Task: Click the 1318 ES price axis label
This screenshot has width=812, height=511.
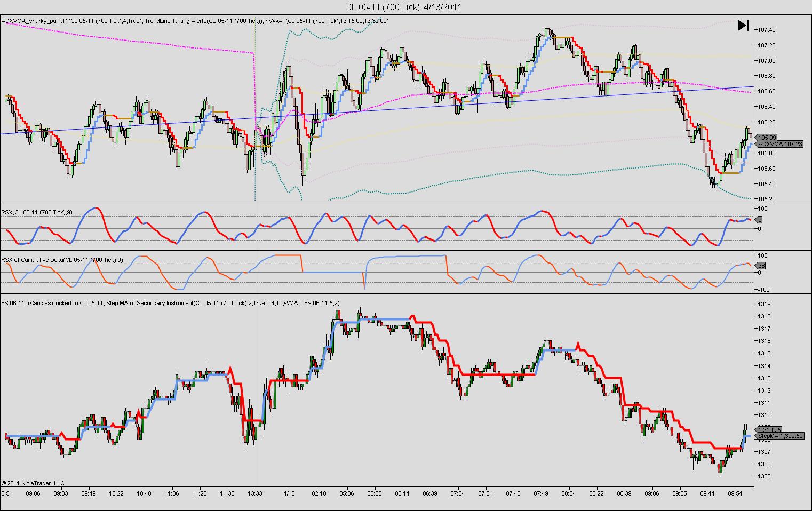Action: tap(764, 316)
